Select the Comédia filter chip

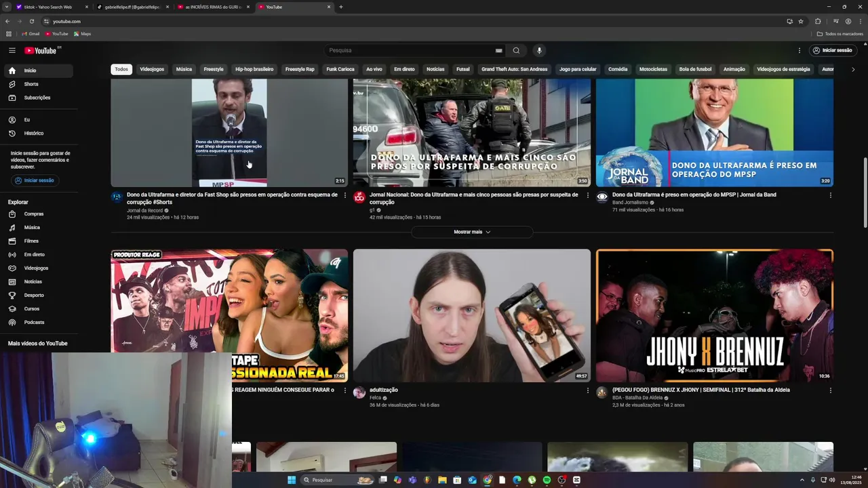point(618,69)
